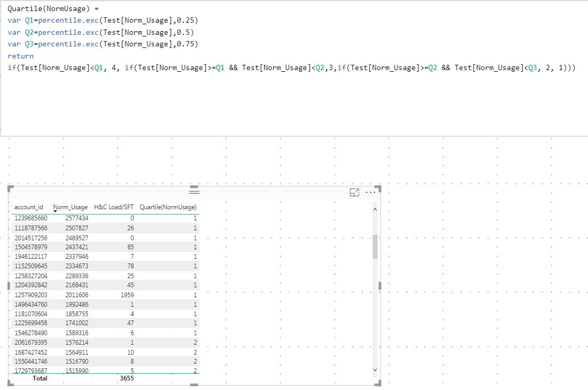Click H&C Load/SFT value 85
Screen dimensions: 588x390
(131, 247)
